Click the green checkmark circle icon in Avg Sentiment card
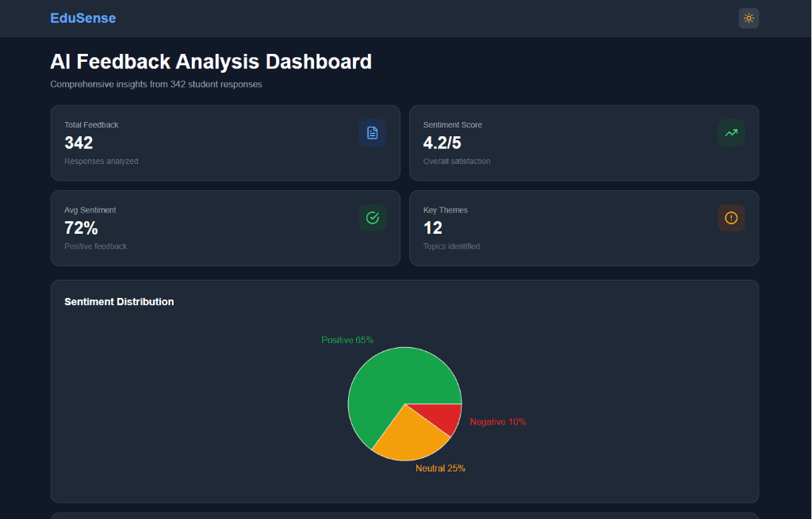The width and height of the screenshot is (812, 519). (x=373, y=218)
